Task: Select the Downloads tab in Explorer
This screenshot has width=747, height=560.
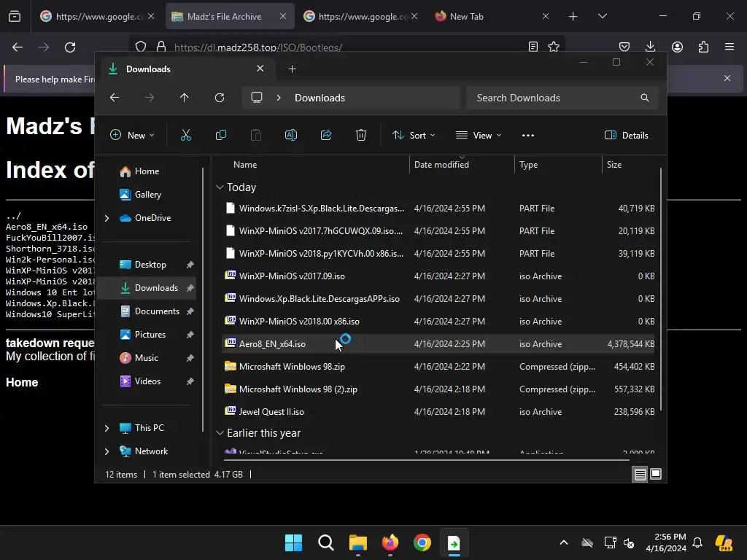Action: pyautogui.click(x=186, y=69)
